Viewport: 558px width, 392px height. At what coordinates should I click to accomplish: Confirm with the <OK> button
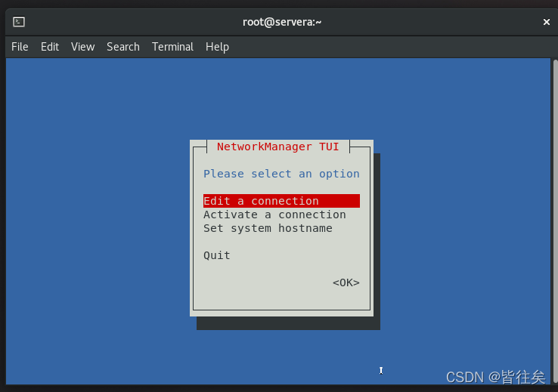click(x=346, y=283)
